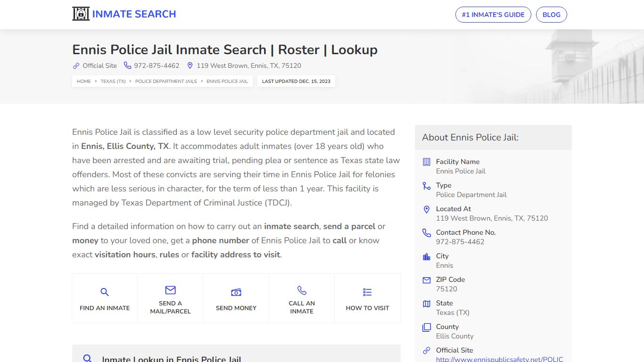The image size is (644, 362).
Task: Open CALL AN INMATE section
Action: (302, 298)
